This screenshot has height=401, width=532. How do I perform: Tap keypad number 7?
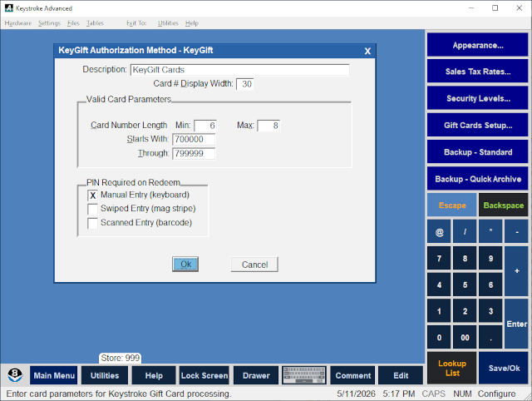(x=439, y=258)
